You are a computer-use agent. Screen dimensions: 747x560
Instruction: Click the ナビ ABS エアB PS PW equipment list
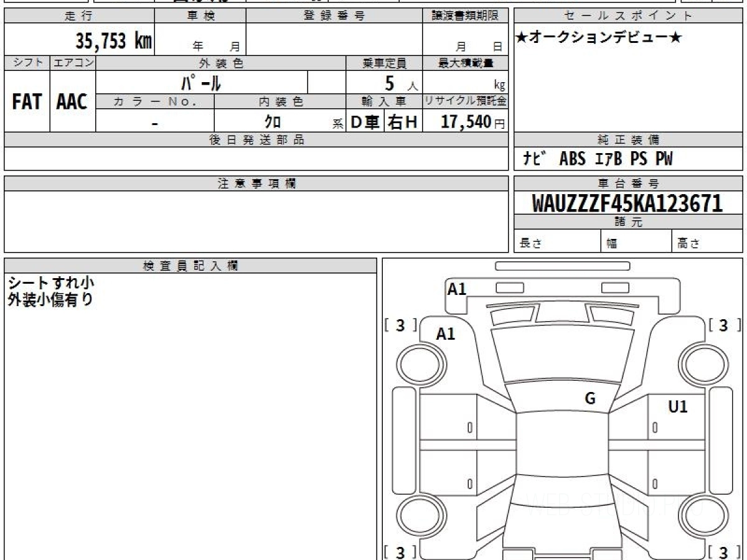point(598,159)
